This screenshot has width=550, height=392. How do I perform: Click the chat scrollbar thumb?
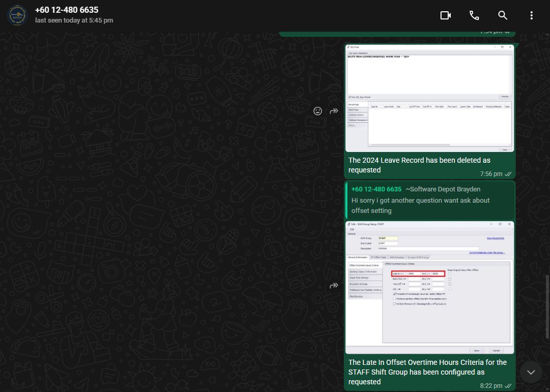(x=547, y=307)
